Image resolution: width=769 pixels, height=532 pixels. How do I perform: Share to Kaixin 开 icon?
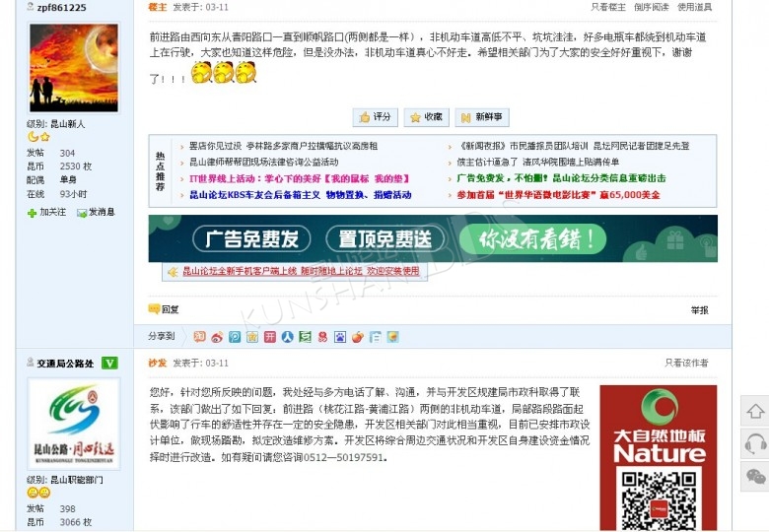click(x=269, y=337)
